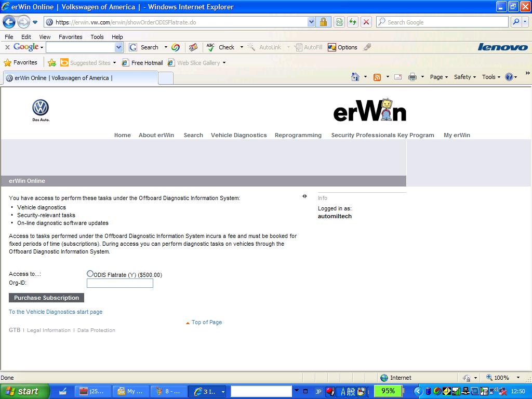Click Add to Favorites Bar star icon
Image resolution: width=532 pixels, height=399 pixels.
tap(52, 63)
